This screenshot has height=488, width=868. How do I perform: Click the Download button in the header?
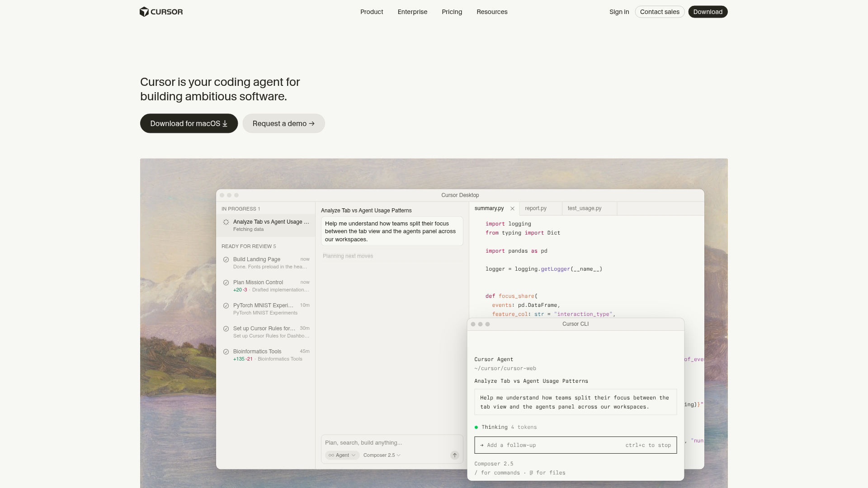click(708, 12)
